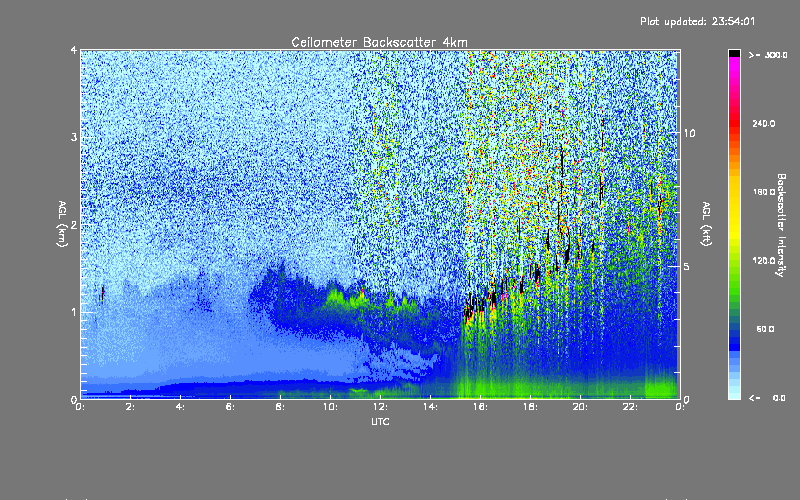Click the "6:" hour tick label
The height and width of the screenshot is (500, 800).
231,407
